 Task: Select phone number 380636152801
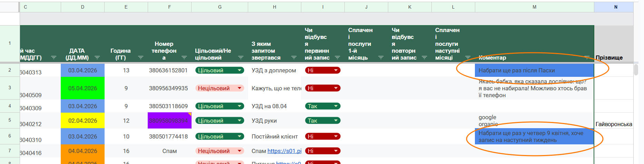pyautogui.click(x=169, y=70)
